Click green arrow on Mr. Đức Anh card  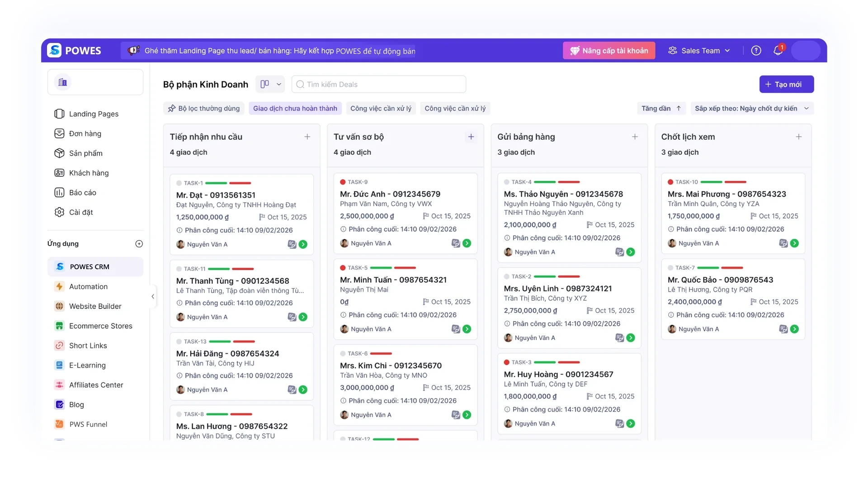[467, 243]
